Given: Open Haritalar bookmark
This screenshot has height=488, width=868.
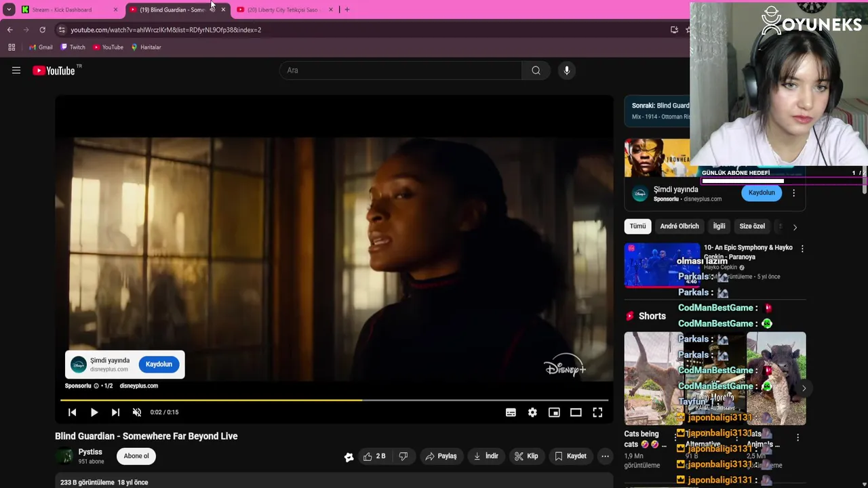Looking at the screenshot, I should pyautogui.click(x=146, y=47).
